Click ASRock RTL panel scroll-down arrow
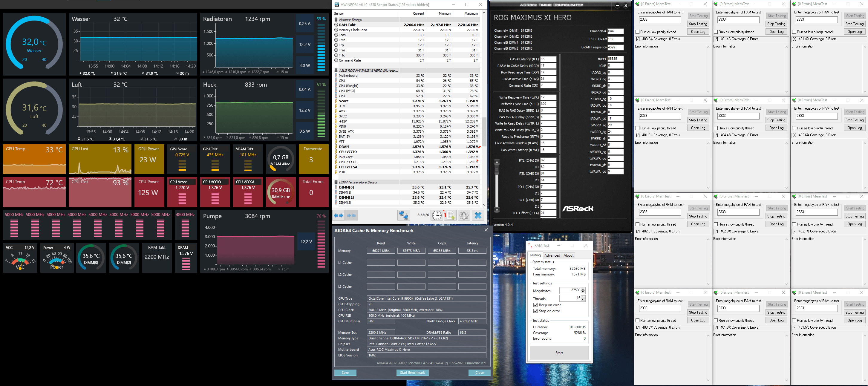868x386 pixels. (x=497, y=210)
